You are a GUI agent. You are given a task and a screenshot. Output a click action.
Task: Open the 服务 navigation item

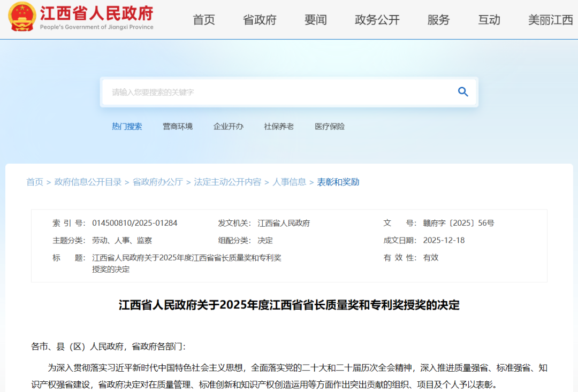pos(438,20)
